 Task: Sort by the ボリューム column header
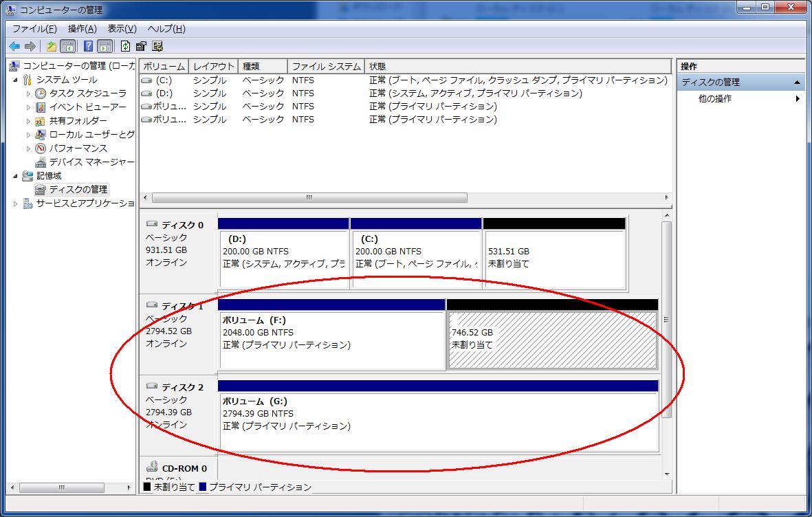point(164,66)
